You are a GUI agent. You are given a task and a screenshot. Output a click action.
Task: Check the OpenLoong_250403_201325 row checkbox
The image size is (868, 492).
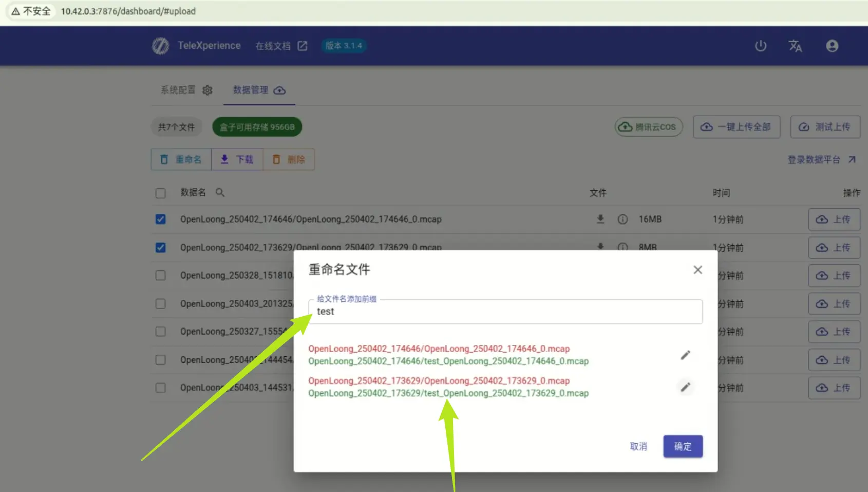coord(161,303)
